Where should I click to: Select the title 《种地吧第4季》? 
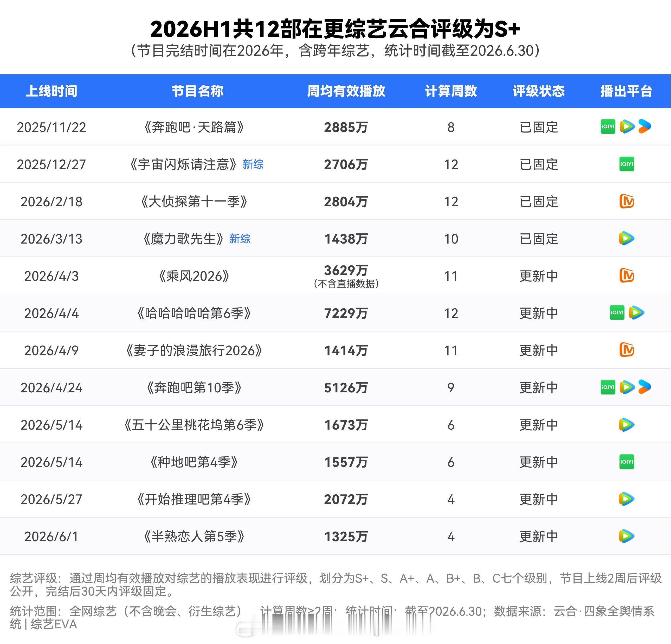coord(194,462)
